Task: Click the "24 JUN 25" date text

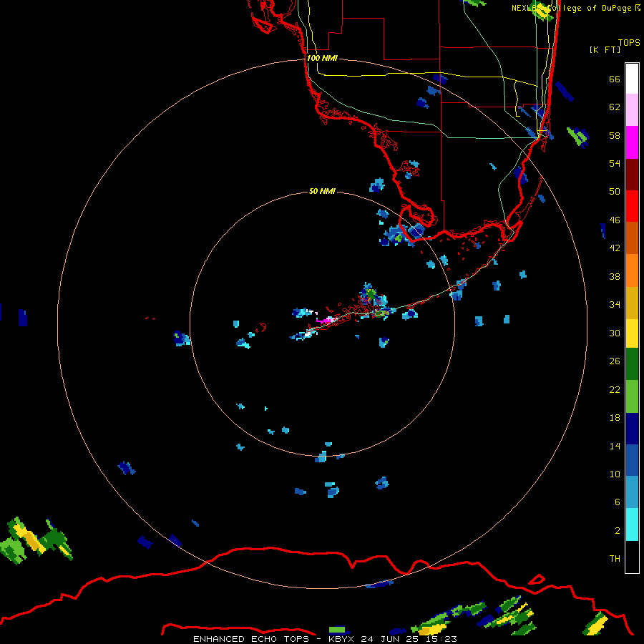Action: tap(389, 639)
